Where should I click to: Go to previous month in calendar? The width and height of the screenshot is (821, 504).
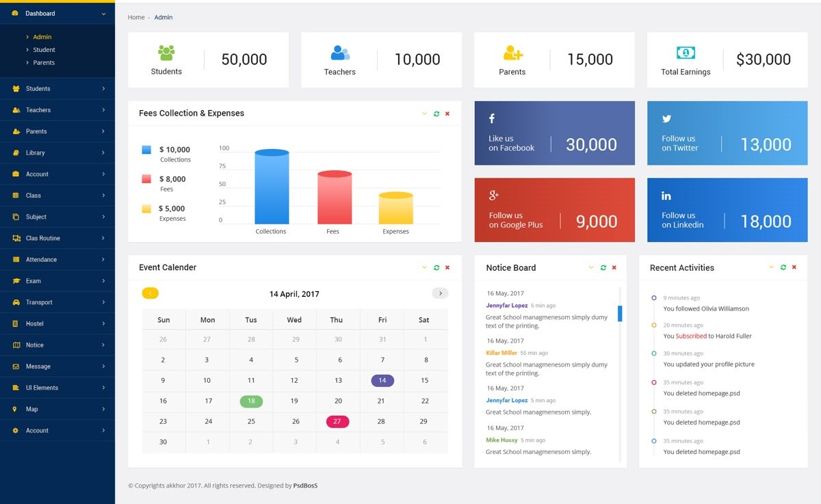coord(151,293)
